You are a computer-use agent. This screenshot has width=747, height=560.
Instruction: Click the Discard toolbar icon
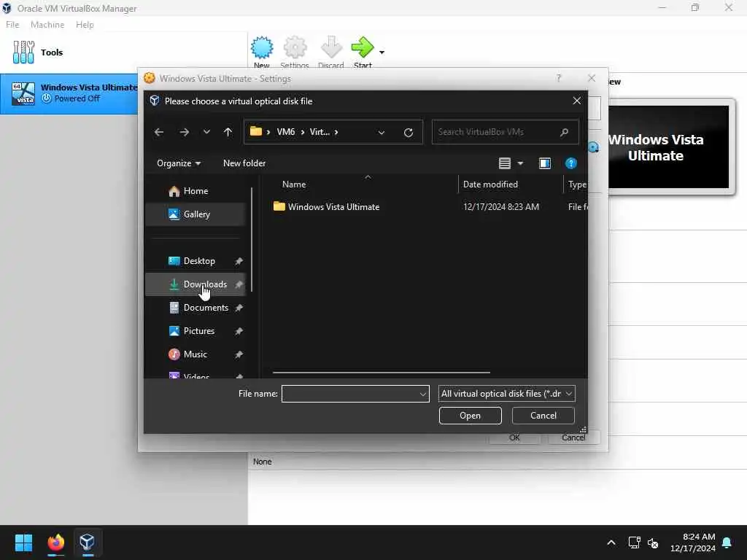coord(331,47)
